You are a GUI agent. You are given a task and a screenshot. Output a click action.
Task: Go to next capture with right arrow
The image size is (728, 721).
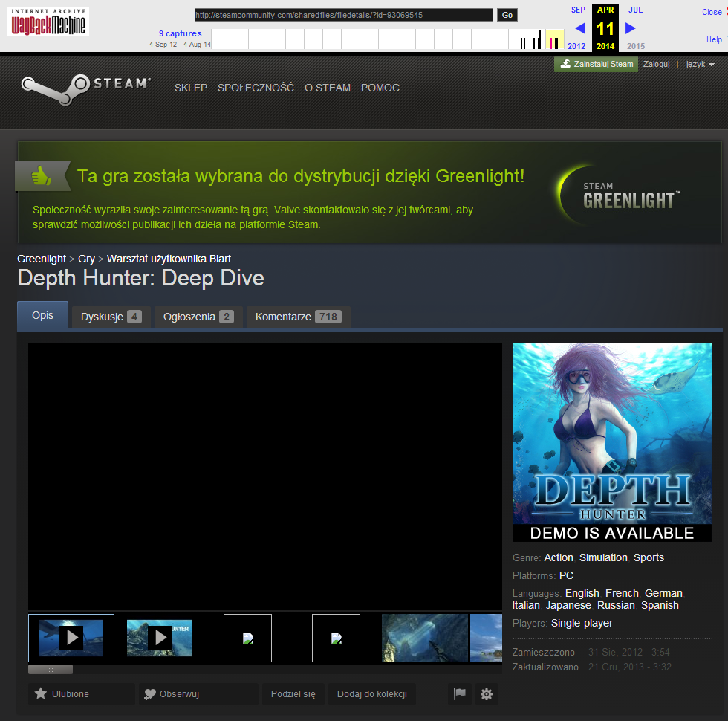[630, 28]
